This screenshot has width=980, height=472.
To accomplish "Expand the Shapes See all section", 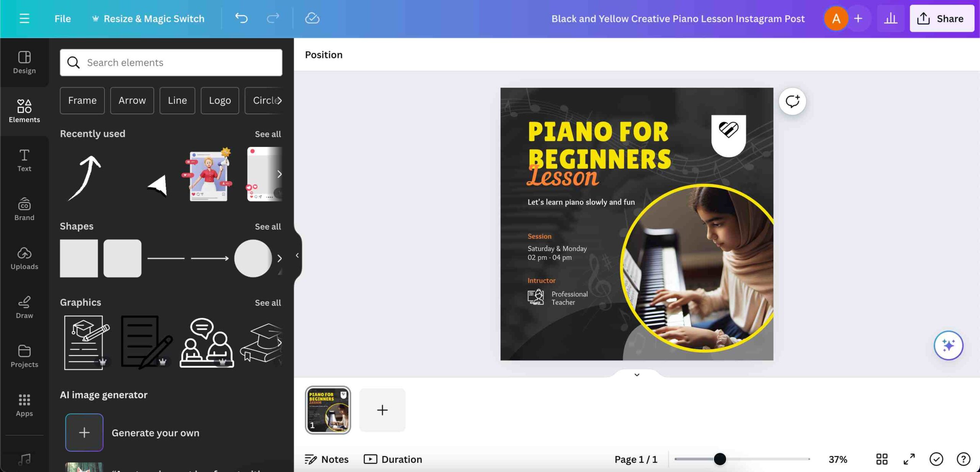I will [267, 226].
